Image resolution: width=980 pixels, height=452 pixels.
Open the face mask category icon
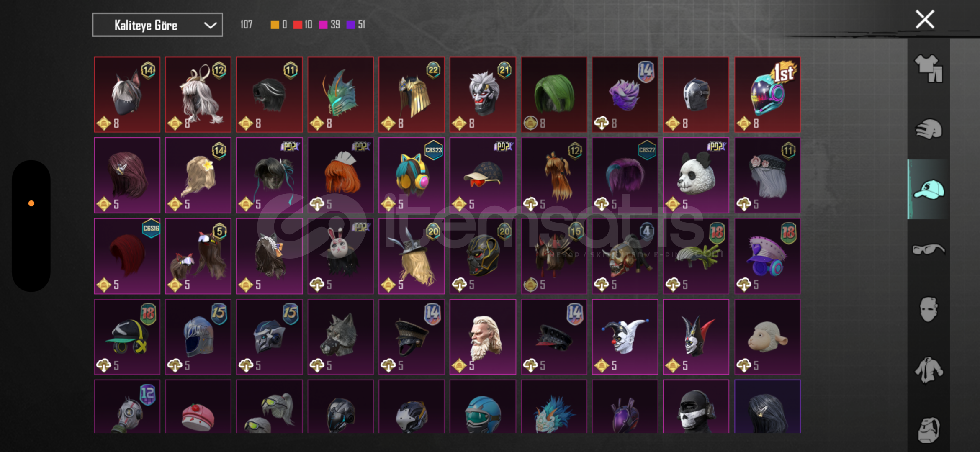click(929, 309)
